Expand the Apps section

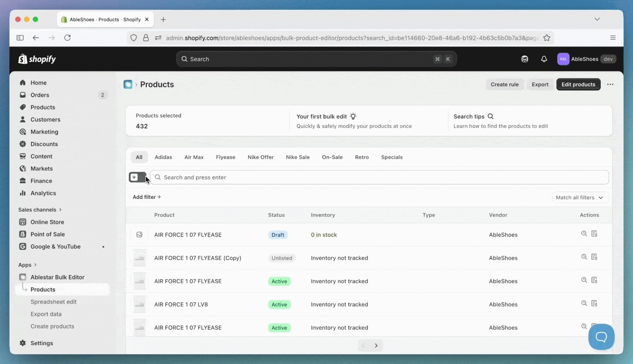pos(27,265)
